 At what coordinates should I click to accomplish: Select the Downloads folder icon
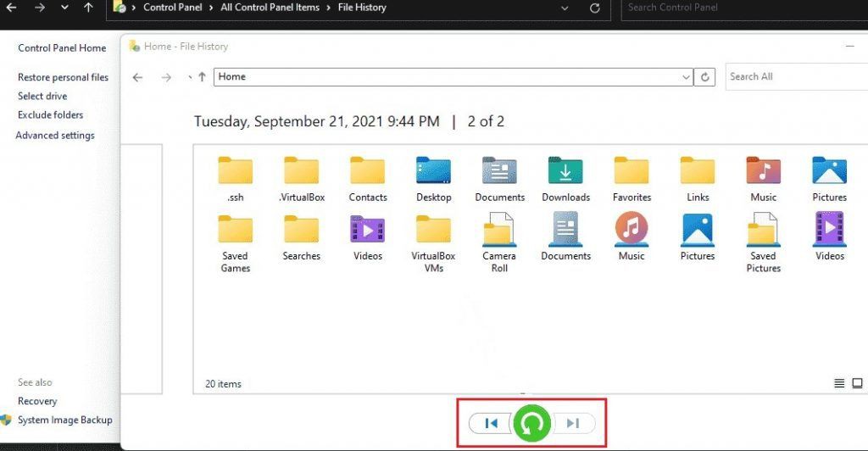pyautogui.click(x=565, y=172)
